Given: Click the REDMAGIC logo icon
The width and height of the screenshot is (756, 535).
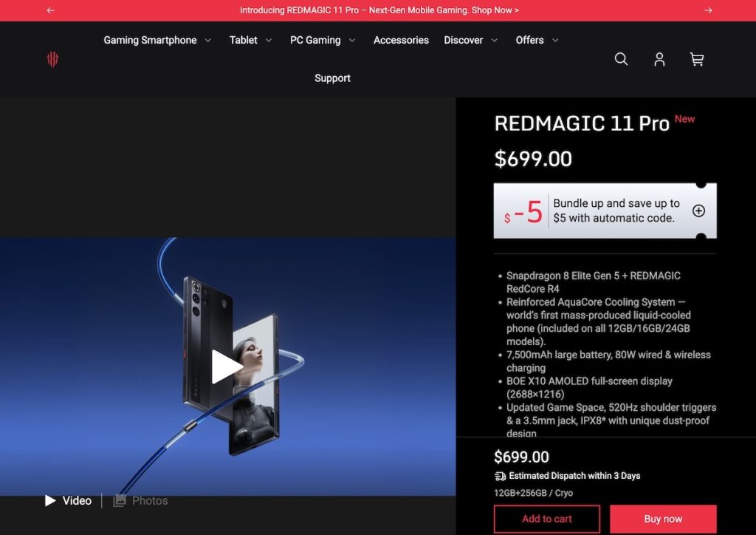Looking at the screenshot, I should pos(52,59).
